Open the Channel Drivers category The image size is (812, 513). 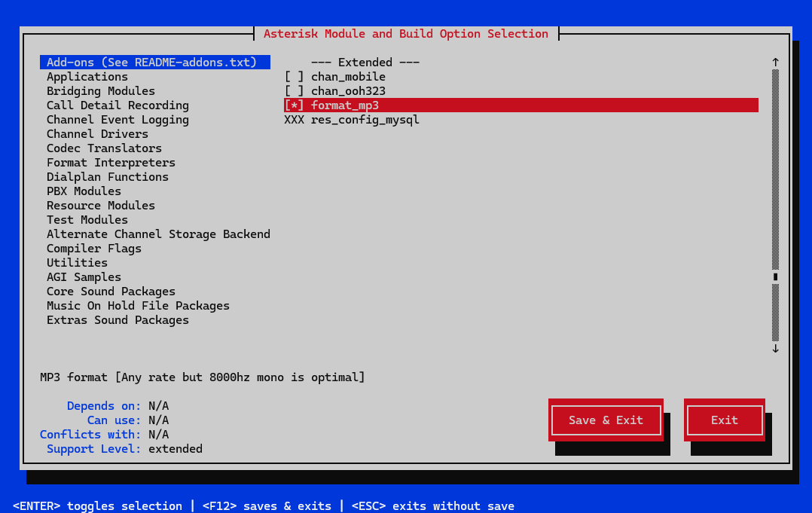point(97,134)
